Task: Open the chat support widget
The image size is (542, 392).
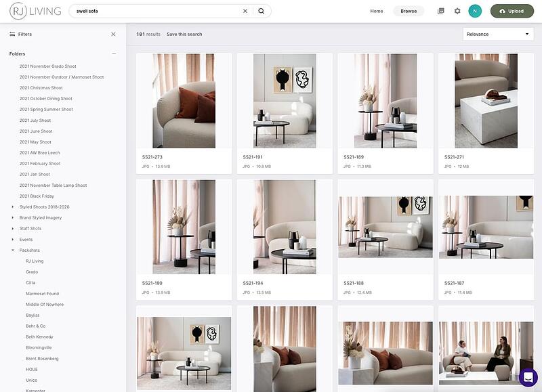Action: pyautogui.click(x=528, y=377)
